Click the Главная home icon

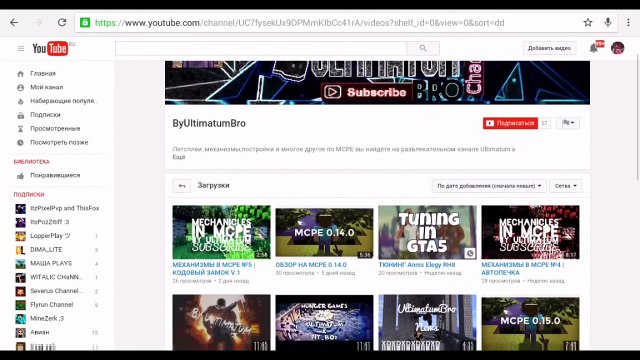20,74
